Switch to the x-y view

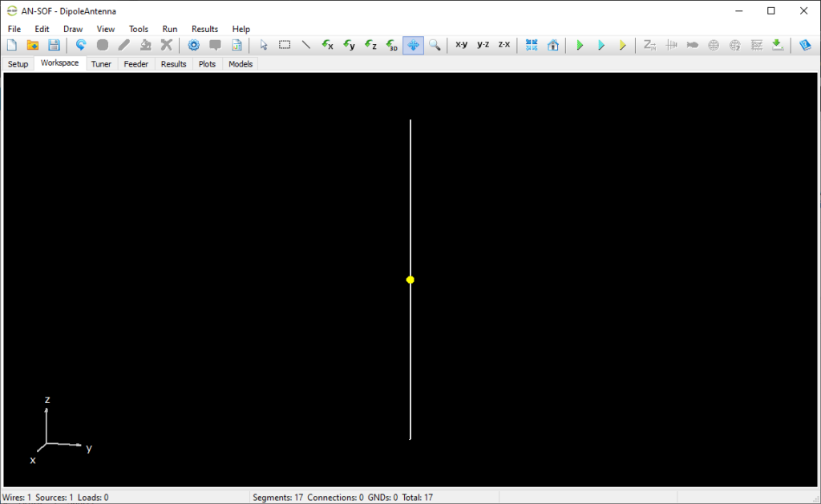(461, 45)
